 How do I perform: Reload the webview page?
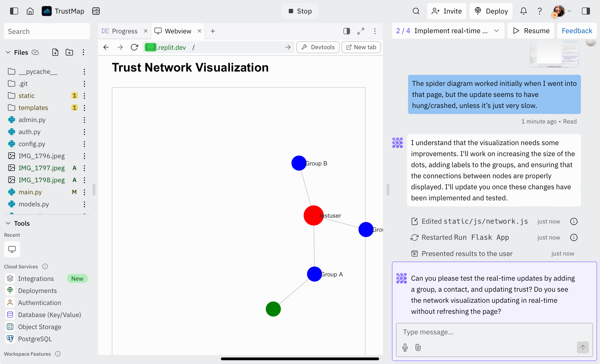point(134,47)
